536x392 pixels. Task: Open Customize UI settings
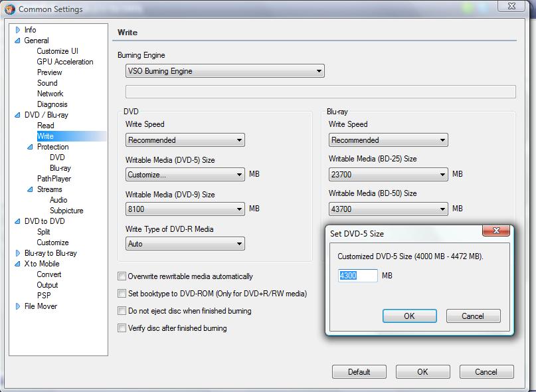pyautogui.click(x=57, y=51)
